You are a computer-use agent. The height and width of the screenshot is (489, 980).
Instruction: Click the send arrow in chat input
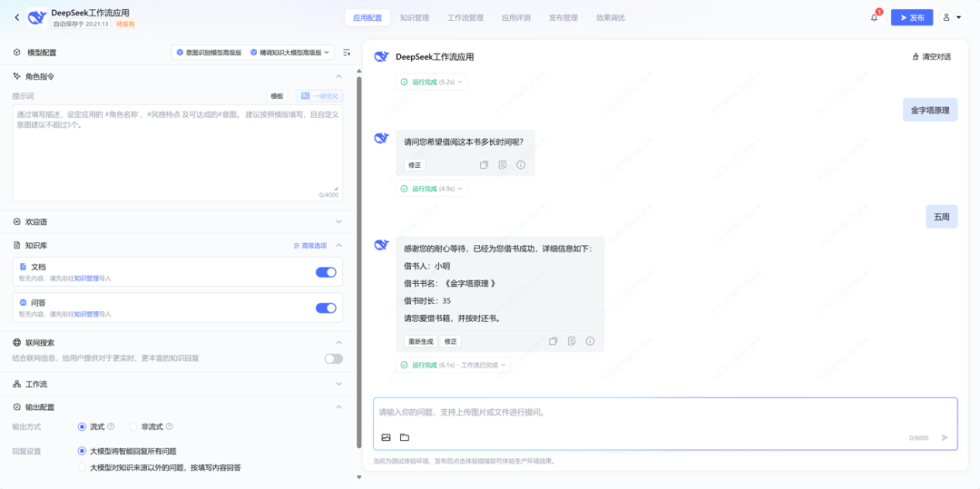tap(945, 438)
